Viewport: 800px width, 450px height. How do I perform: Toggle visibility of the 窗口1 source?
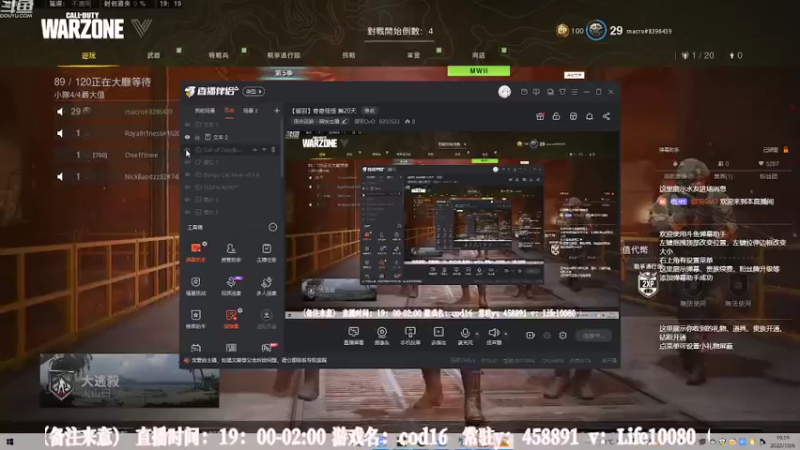click(x=187, y=162)
